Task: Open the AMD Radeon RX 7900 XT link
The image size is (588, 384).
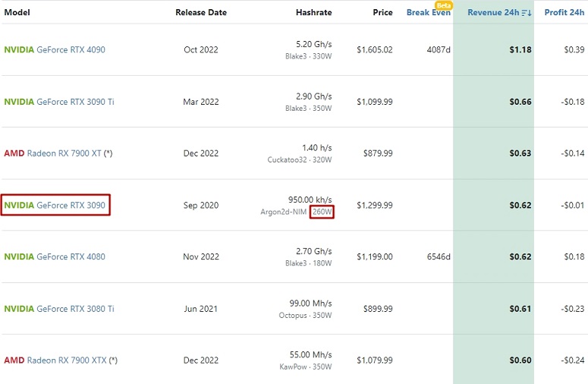Action: [52, 153]
